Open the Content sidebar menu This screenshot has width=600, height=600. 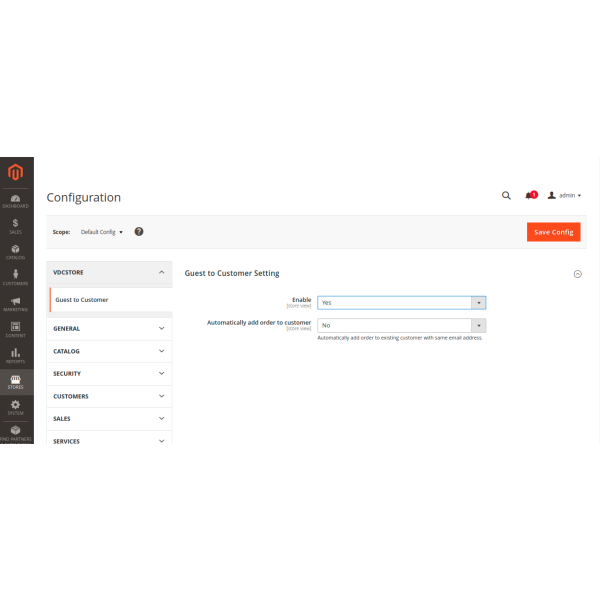pyautogui.click(x=16, y=329)
